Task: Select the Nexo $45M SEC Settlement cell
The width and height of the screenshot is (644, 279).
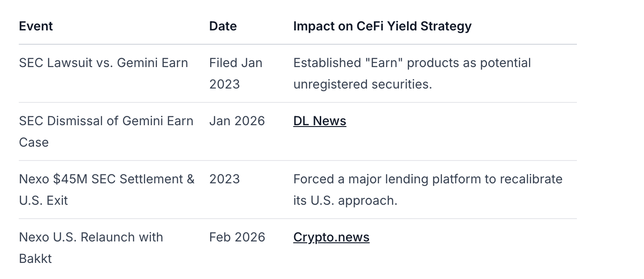Action: point(106,179)
